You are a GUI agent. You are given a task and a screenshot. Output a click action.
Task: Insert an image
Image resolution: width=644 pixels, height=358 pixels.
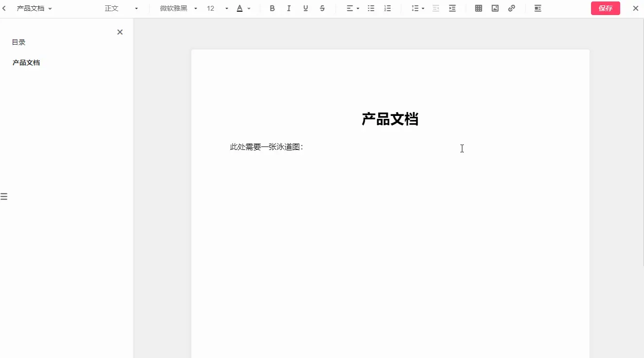click(x=495, y=8)
